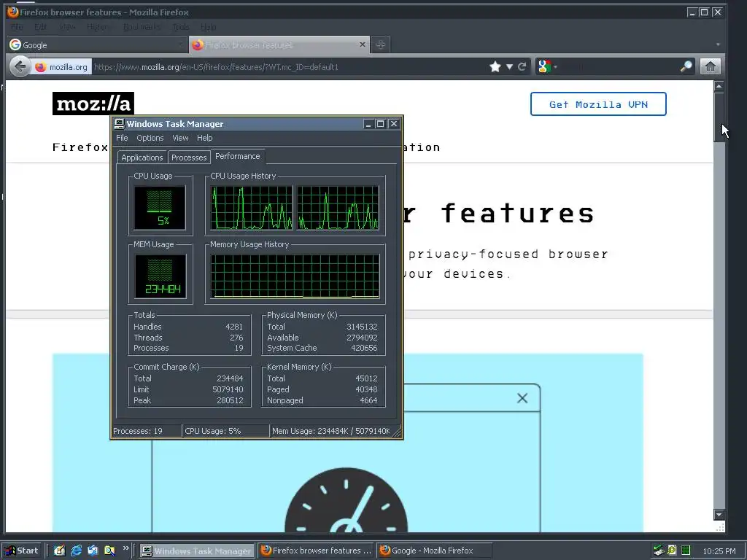Select Performance tab in Task Manager

(x=238, y=156)
